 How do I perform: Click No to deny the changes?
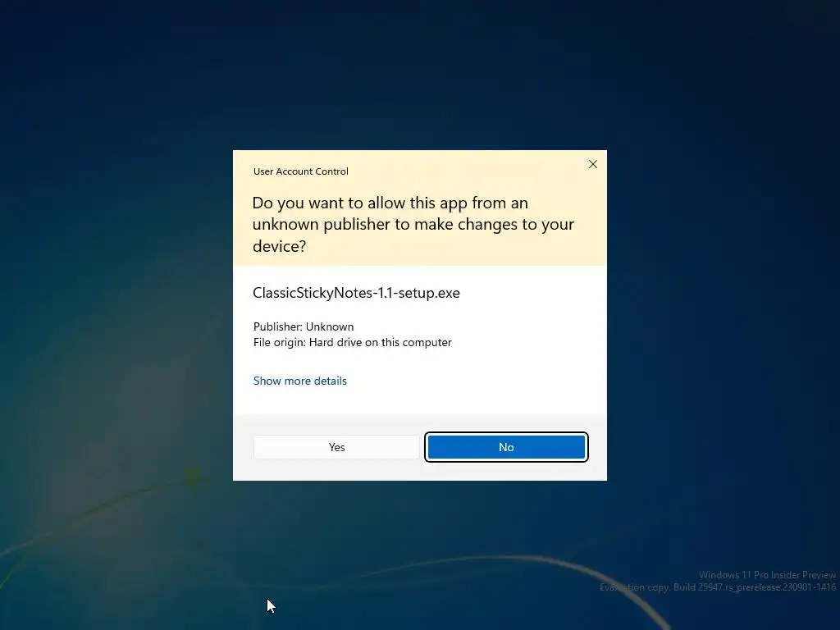506,447
